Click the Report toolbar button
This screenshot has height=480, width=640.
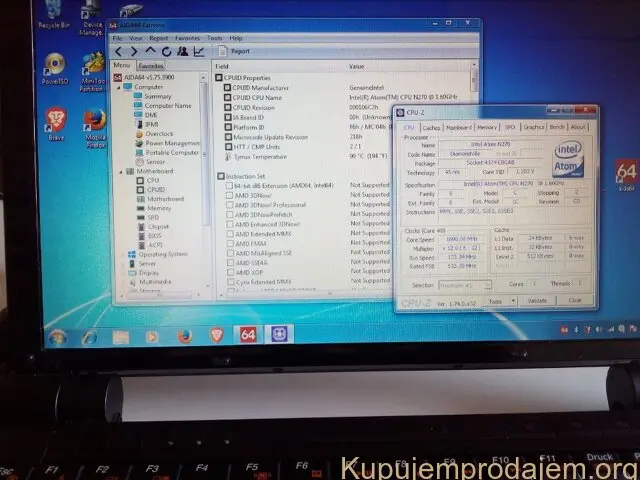tap(237, 51)
